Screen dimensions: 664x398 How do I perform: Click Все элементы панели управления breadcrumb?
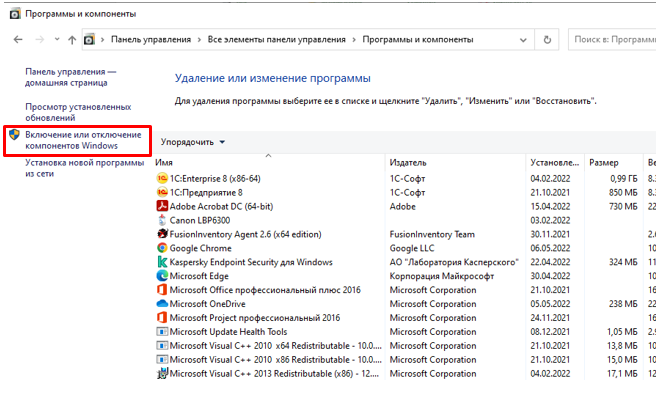coord(277,39)
